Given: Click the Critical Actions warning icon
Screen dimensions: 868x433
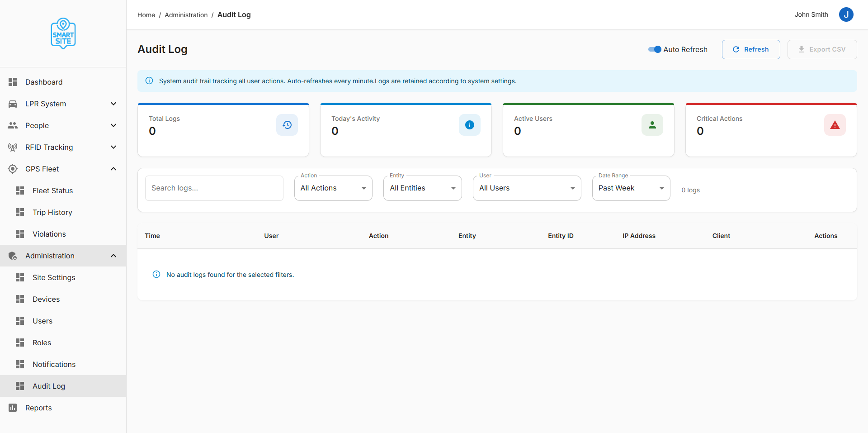Looking at the screenshot, I should pos(835,125).
